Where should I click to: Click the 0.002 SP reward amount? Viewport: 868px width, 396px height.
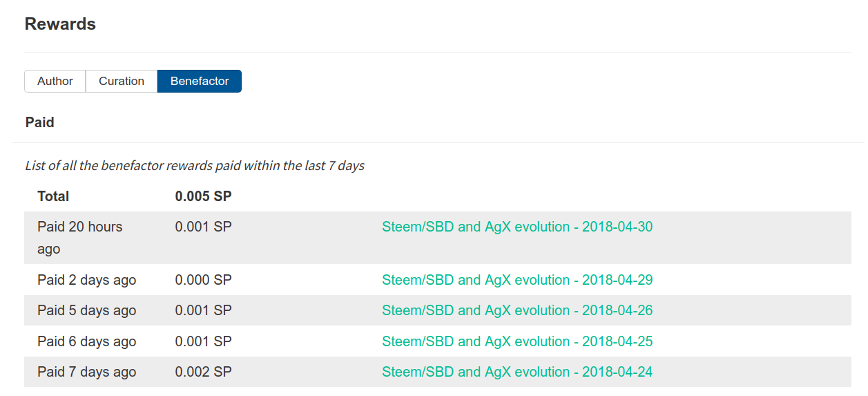[x=203, y=372]
